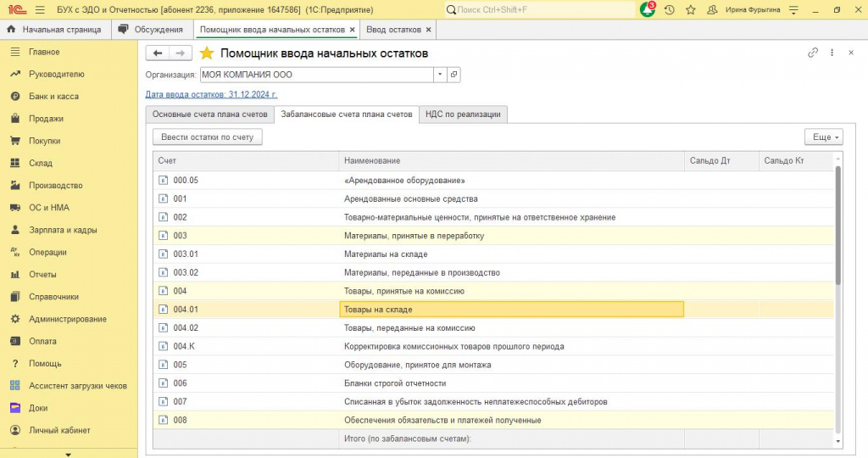
Task: Switch to Основные счета плана счетов tab
Action: click(210, 114)
